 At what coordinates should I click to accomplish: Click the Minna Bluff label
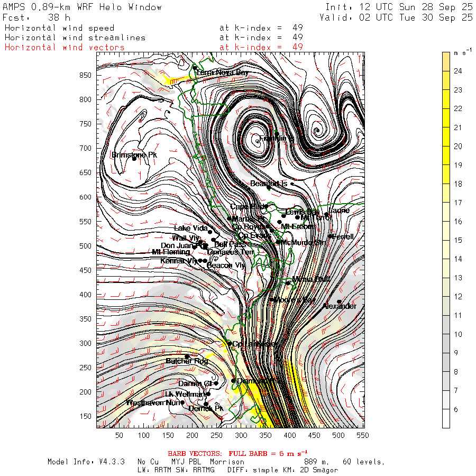[x=311, y=279]
